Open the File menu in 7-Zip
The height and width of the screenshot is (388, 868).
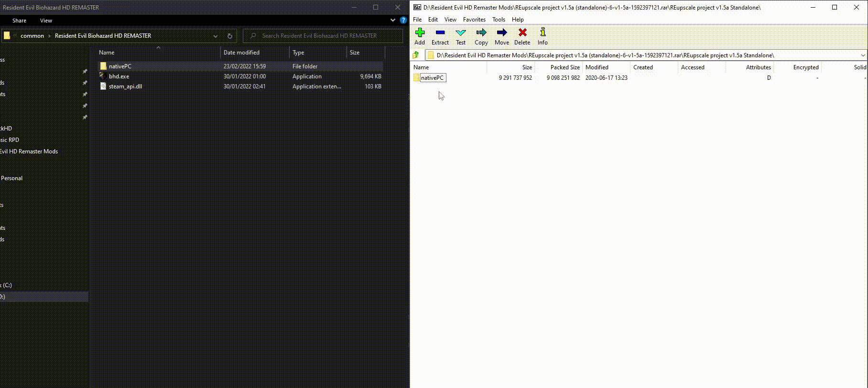click(x=417, y=20)
